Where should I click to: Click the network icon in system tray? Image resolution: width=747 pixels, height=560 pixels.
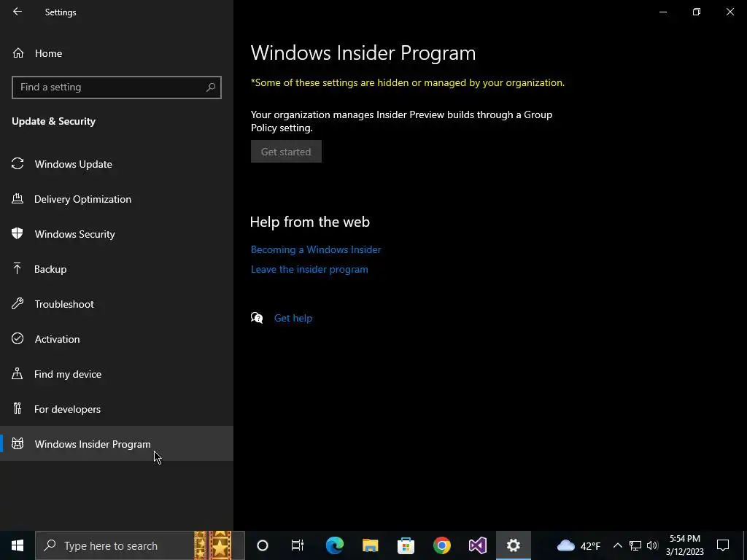635,545
